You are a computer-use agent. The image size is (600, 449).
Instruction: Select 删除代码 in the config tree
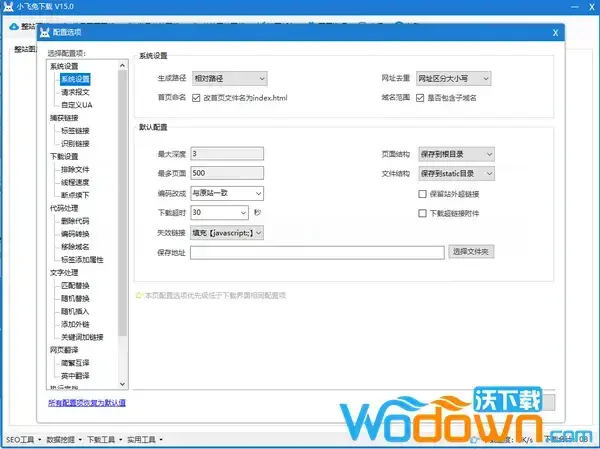pyautogui.click(x=75, y=221)
